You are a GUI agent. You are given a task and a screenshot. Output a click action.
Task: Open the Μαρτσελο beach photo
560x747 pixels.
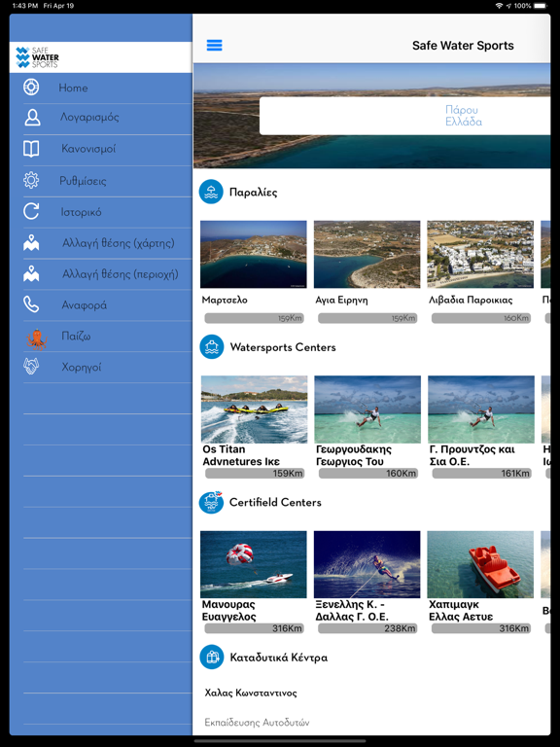click(254, 255)
